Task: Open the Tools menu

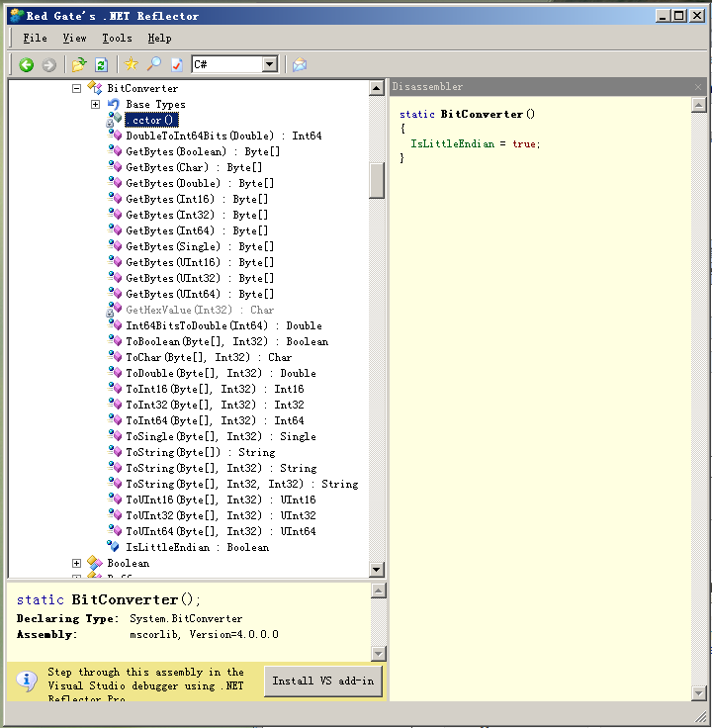Action: point(117,38)
